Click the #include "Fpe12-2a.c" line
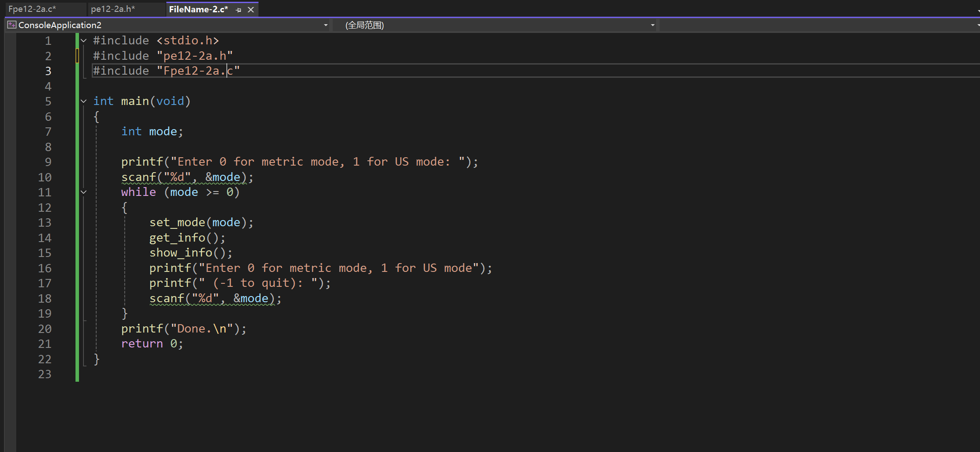The width and height of the screenshot is (980, 452). point(166,71)
